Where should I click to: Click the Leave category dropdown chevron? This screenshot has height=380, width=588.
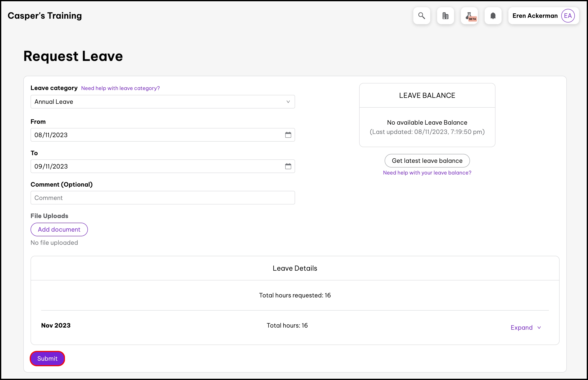click(x=288, y=102)
